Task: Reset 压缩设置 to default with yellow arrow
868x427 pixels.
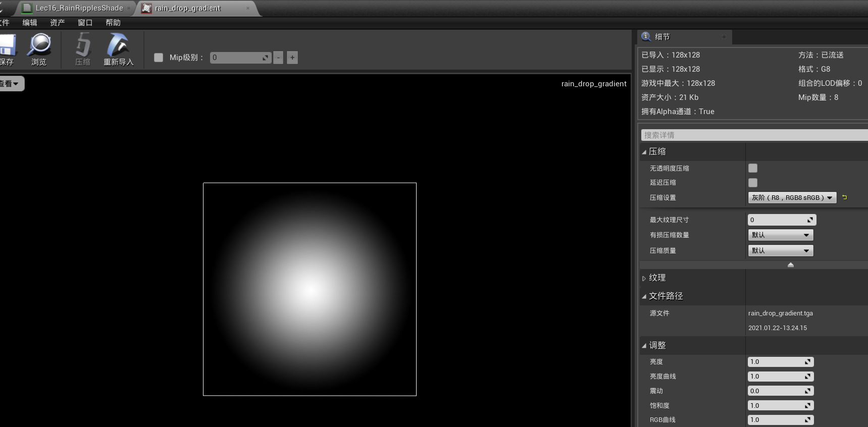Action: click(x=844, y=197)
